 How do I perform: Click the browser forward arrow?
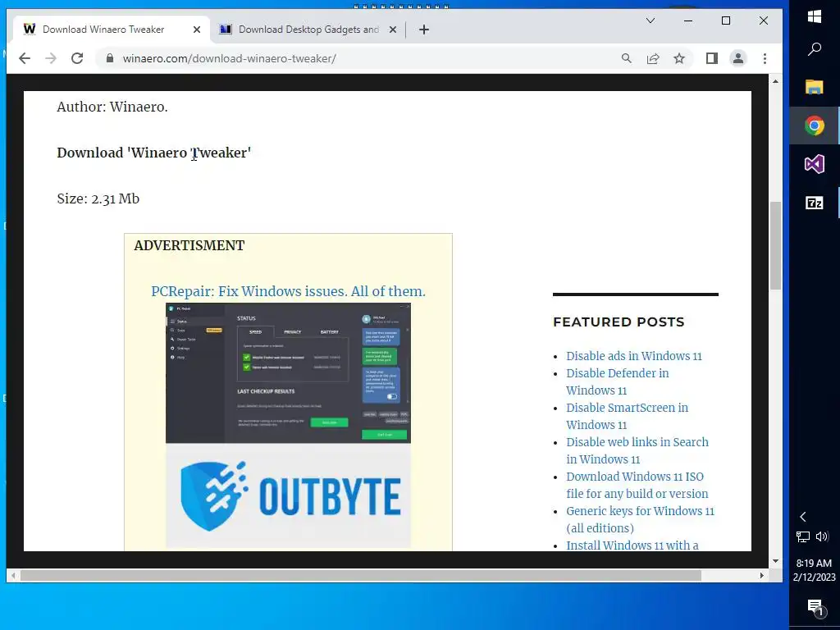(51, 58)
